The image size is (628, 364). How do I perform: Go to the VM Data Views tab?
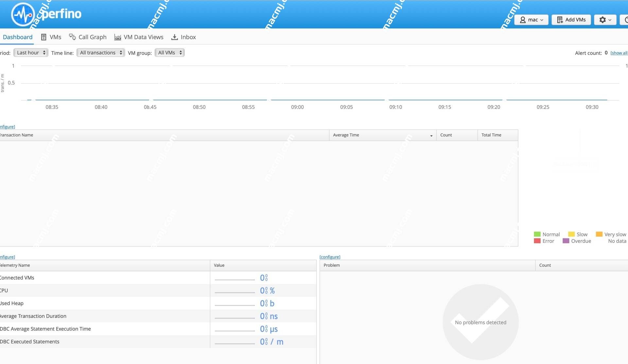[x=139, y=37]
